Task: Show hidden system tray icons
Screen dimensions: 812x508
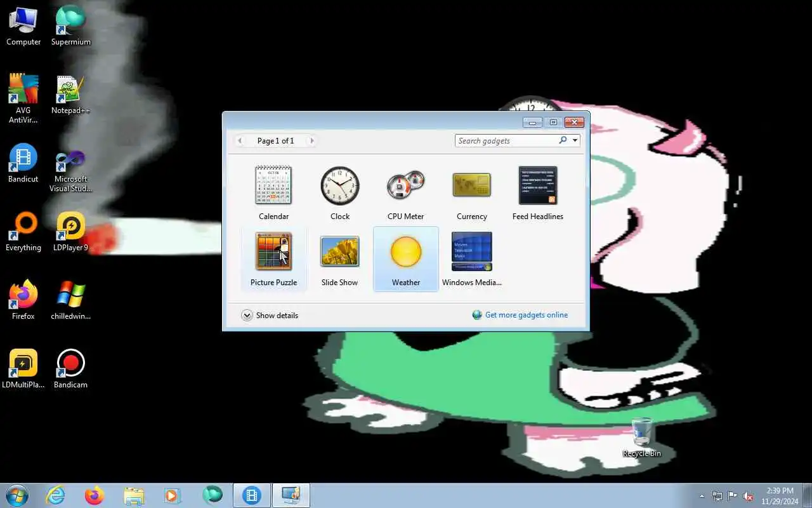Action: (x=702, y=496)
